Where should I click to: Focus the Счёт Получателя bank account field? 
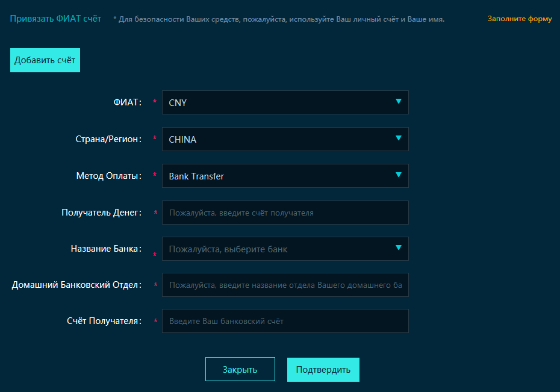pos(285,321)
